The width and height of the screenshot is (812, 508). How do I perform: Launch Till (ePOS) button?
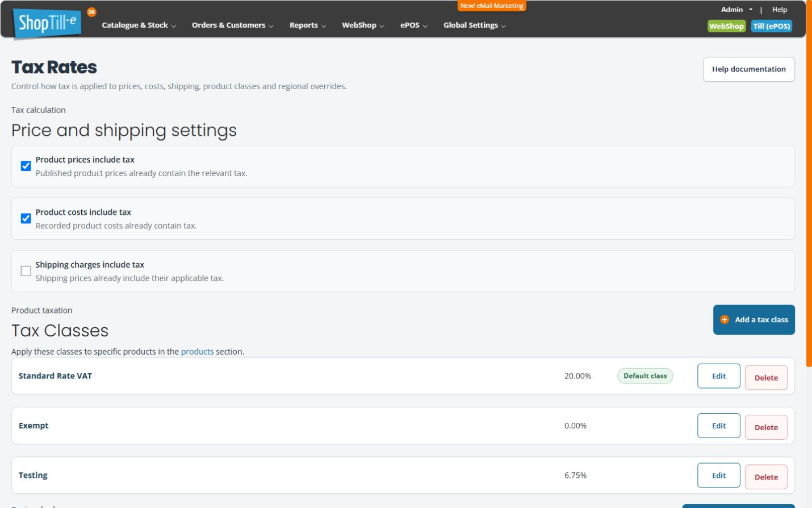(771, 26)
